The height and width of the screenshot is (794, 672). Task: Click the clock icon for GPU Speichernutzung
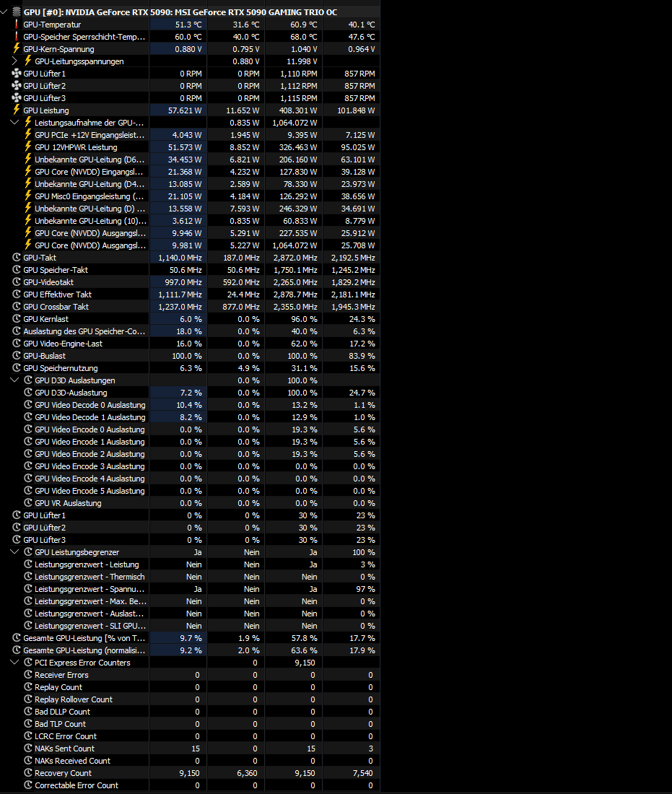[17, 367]
